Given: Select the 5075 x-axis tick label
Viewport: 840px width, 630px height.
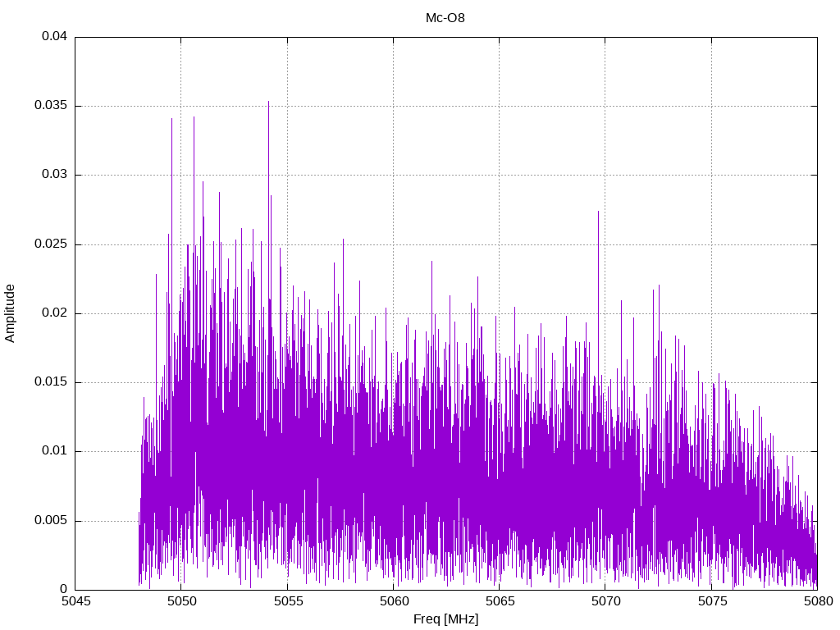Looking at the screenshot, I should coord(711,602).
